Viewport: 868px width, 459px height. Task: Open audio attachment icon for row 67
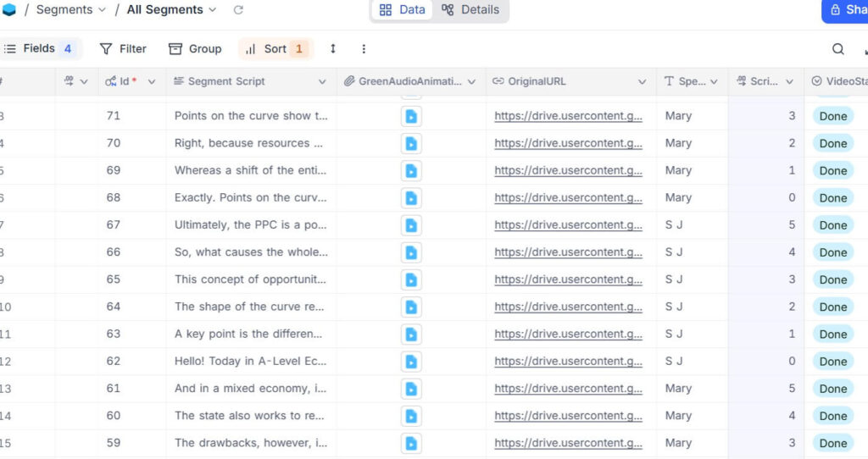click(411, 225)
